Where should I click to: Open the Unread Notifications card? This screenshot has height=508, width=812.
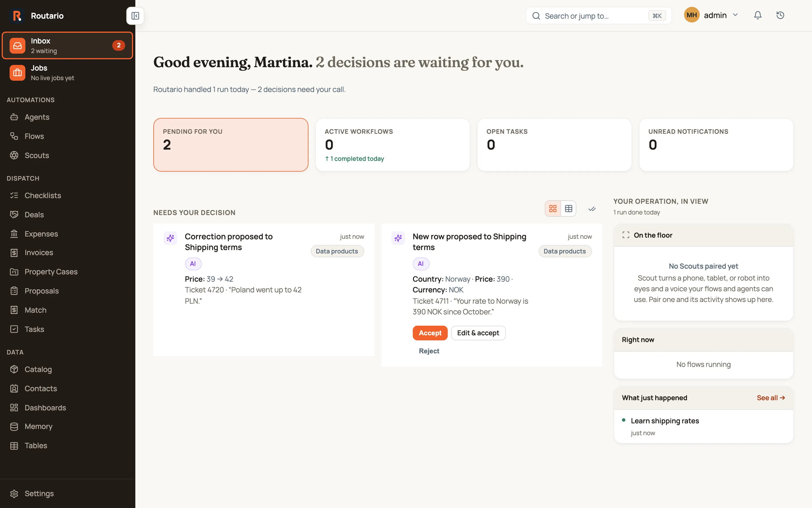tap(716, 145)
